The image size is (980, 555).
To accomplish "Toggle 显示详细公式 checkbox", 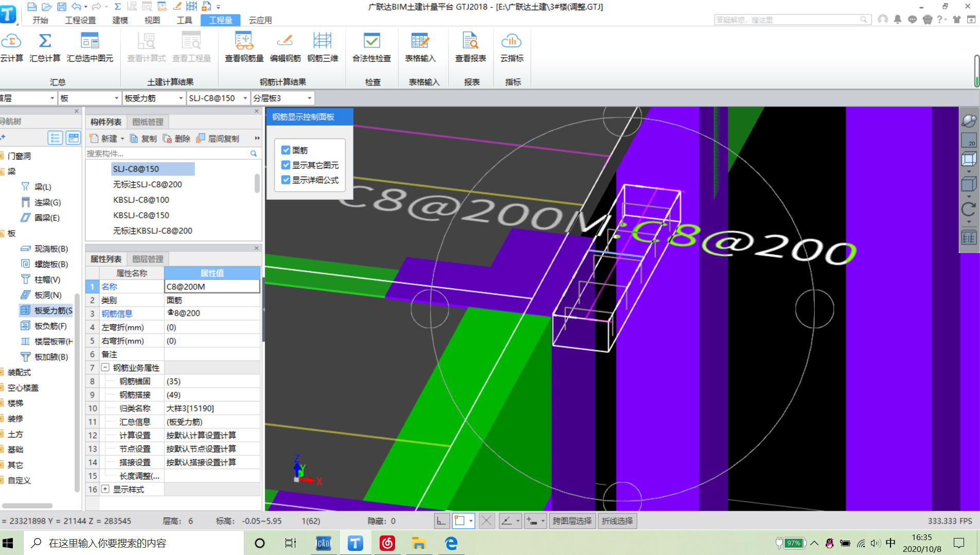I will [x=286, y=180].
